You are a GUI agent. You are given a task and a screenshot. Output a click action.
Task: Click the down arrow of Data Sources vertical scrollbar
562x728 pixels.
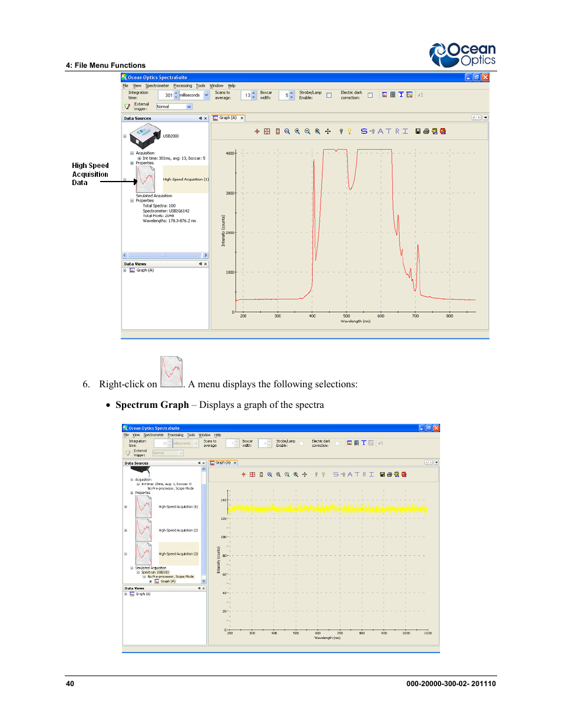coord(204,581)
